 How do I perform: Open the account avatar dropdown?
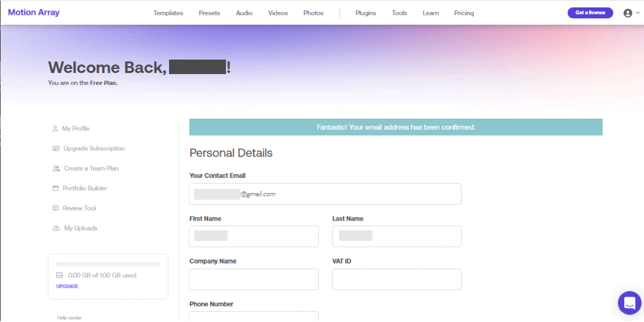[631, 13]
